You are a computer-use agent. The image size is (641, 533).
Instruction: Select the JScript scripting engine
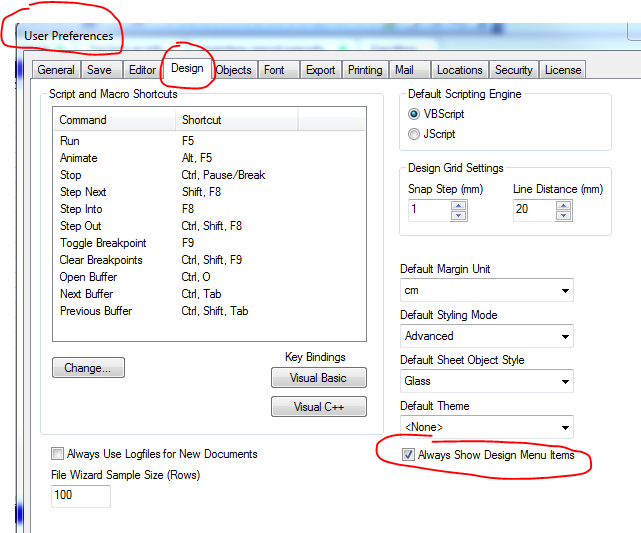[x=415, y=134]
